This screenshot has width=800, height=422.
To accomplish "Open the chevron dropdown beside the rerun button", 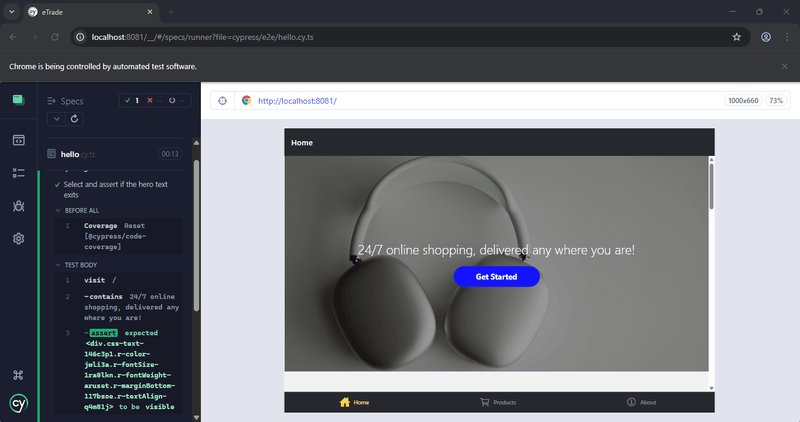I will point(56,118).
